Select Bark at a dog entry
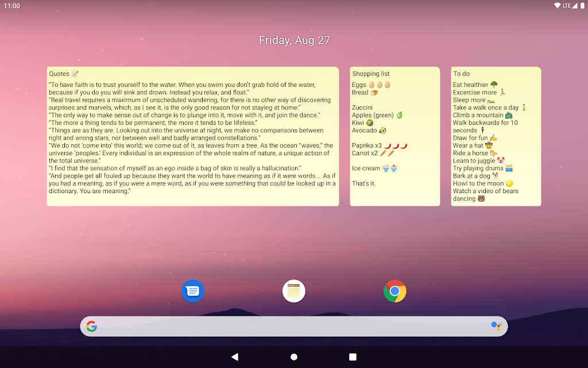The image size is (588, 368). [x=476, y=176]
